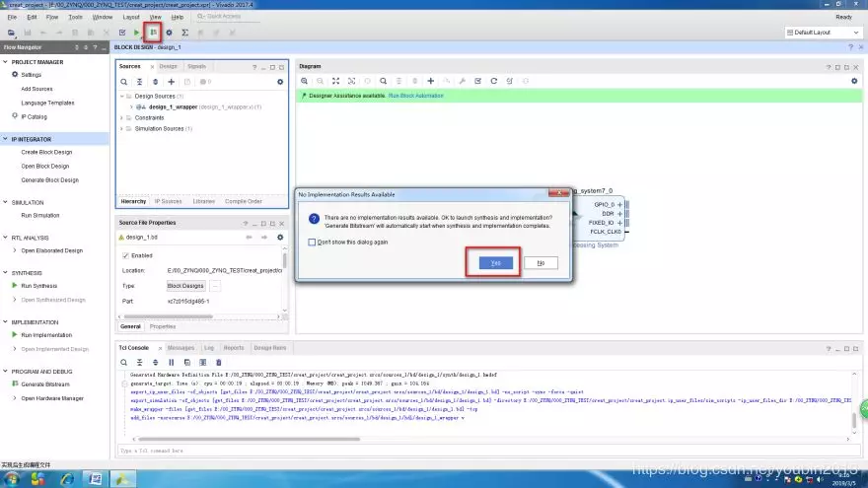Viewport: 868px width, 488px height.
Task: Add IP with Diagram plus icon
Action: pos(431,81)
